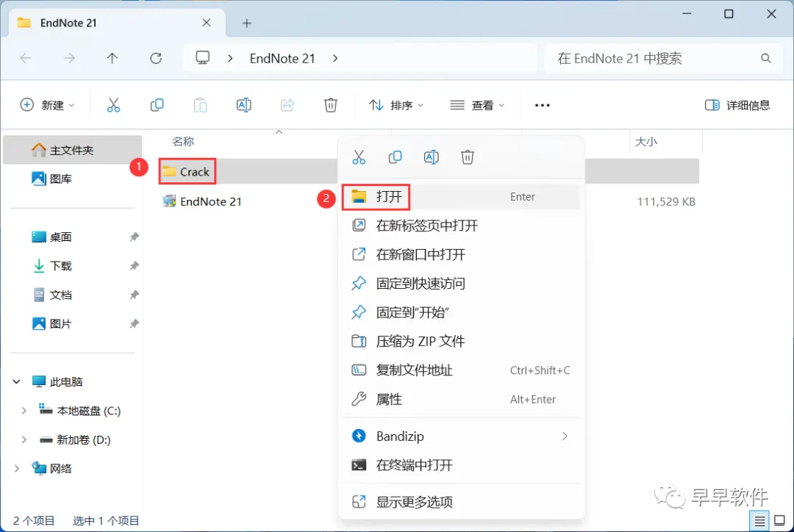Viewport: 794px width, 532px height.
Task: Choose 在新标签页中打开
Action: (x=460, y=226)
